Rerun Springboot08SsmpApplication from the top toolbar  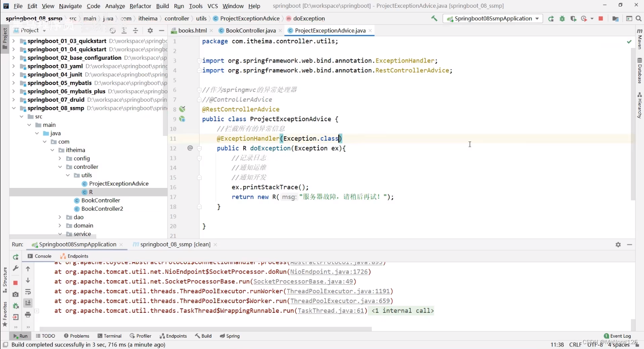551,19
